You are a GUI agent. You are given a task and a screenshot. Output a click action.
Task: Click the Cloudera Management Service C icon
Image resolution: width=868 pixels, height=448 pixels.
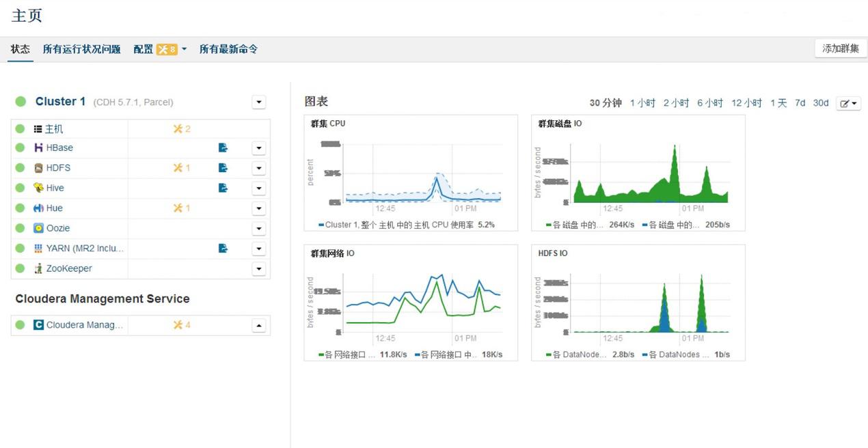[x=38, y=325]
